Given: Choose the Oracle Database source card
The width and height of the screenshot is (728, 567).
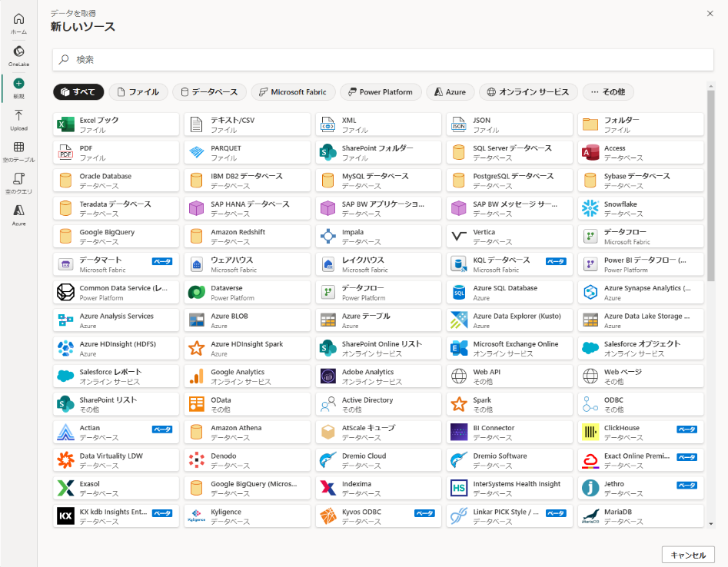Looking at the screenshot, I should [x=116, y=181].
